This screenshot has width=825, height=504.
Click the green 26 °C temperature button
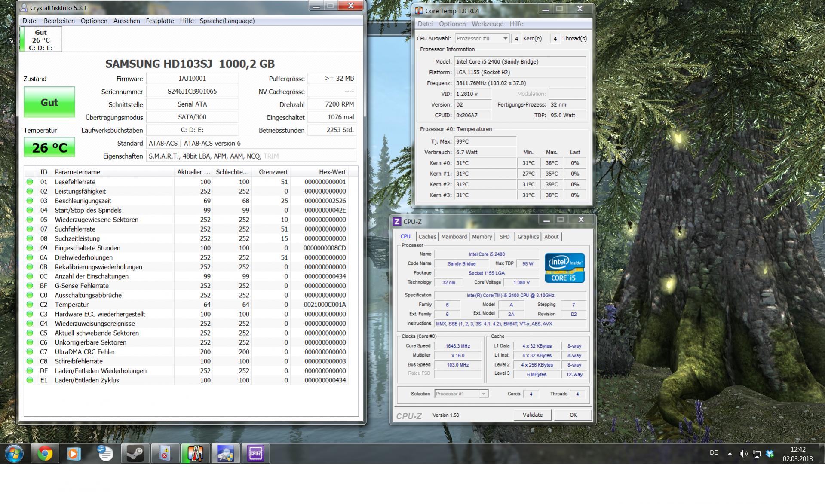coord(49,147)
